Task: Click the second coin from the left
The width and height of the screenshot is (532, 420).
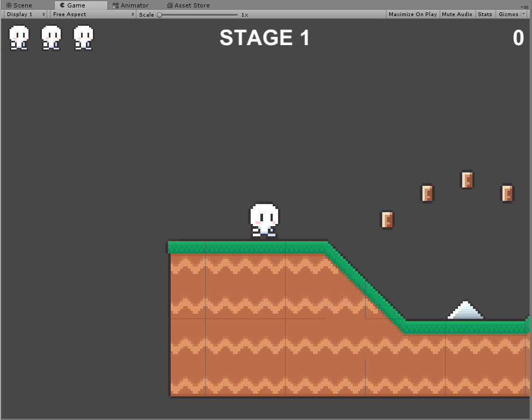Action: tap(427, 193)
